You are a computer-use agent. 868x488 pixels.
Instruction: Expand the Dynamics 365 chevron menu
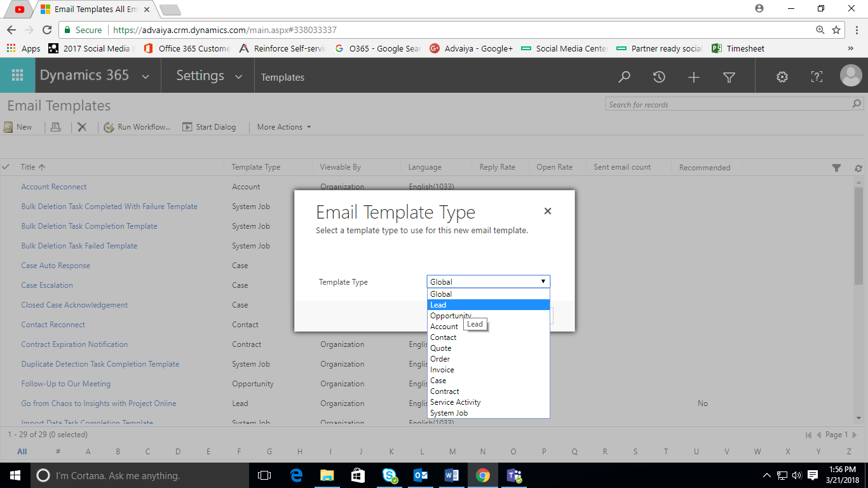click(x=146, y=77)
